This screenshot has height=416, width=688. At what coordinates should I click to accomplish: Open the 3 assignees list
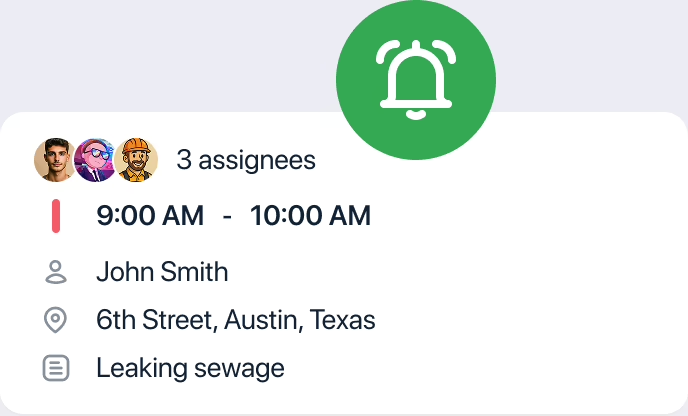click(246, 159)
